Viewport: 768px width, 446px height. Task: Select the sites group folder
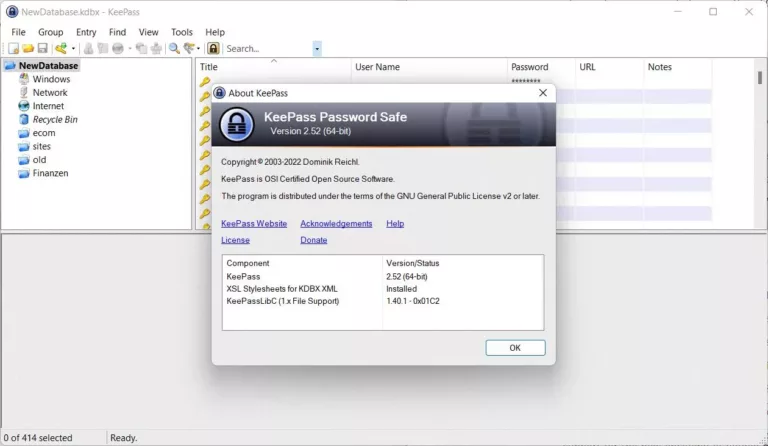click(41, 146)
